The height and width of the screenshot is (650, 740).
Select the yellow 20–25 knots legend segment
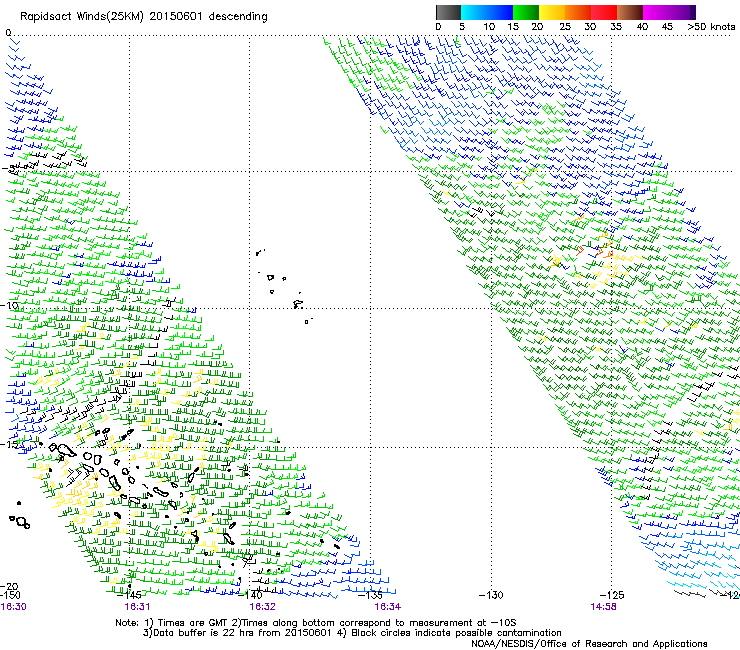coord(552,12)
